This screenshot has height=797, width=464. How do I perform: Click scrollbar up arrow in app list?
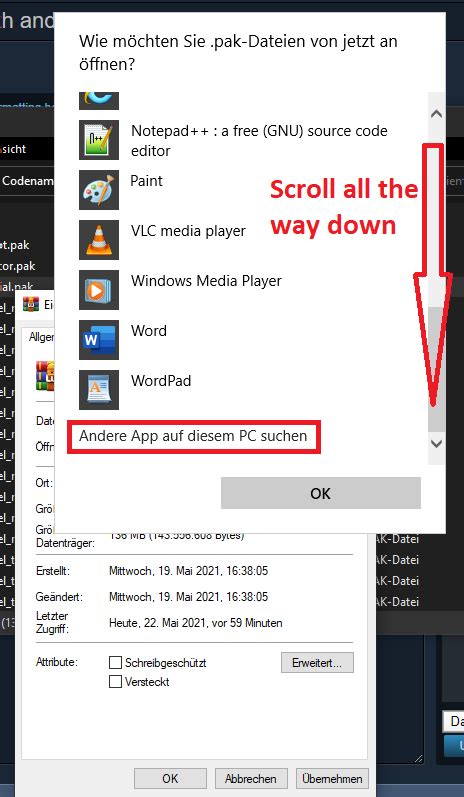tap(436, 114)
